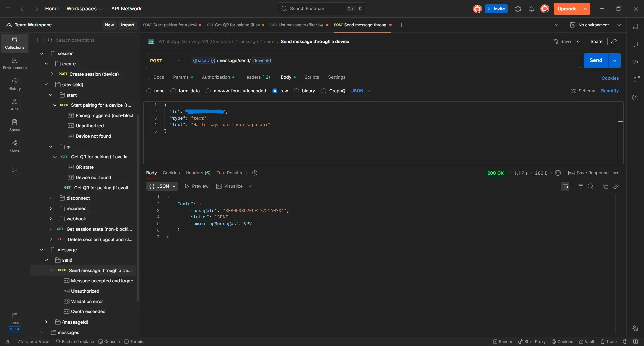The height and width of the screenshot is (346, 644).
Task: Click Save Response button
Action: pyautogui.click(x=589, y=173)
